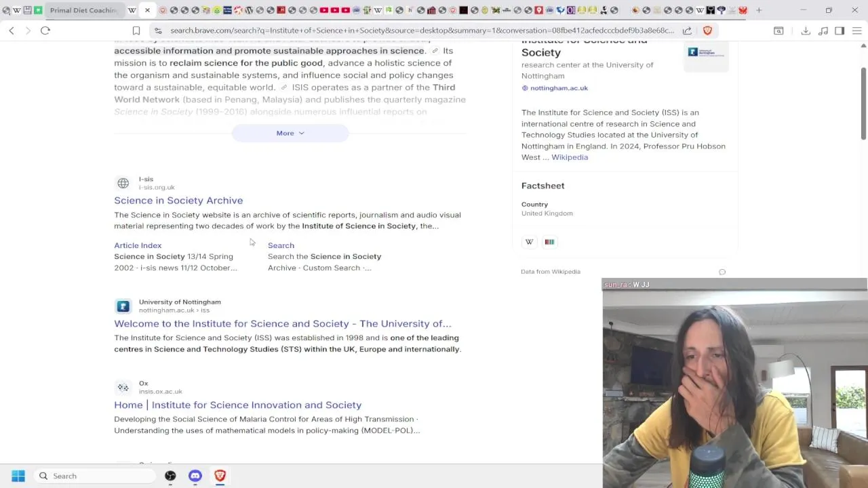Click the Wikidata barcode icon in the Factsheet
The image size is (868, 488).
[x=549, y=242]
